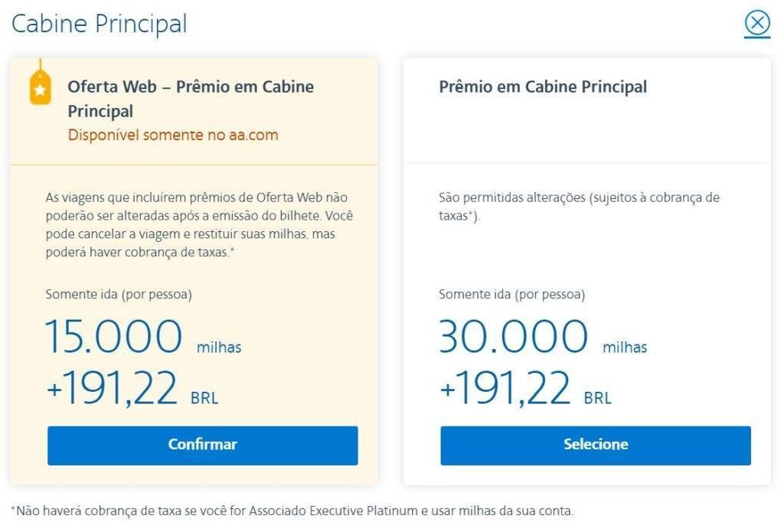Image resolution: width=784 pixels, height=532 pixels.
Task: Click +191,22 amount above the Confirmar button
Action: coord(112,387)
